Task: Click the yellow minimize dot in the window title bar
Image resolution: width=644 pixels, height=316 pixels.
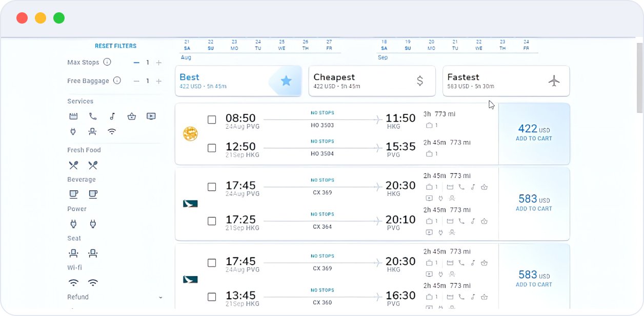Action: coord(41,18)
